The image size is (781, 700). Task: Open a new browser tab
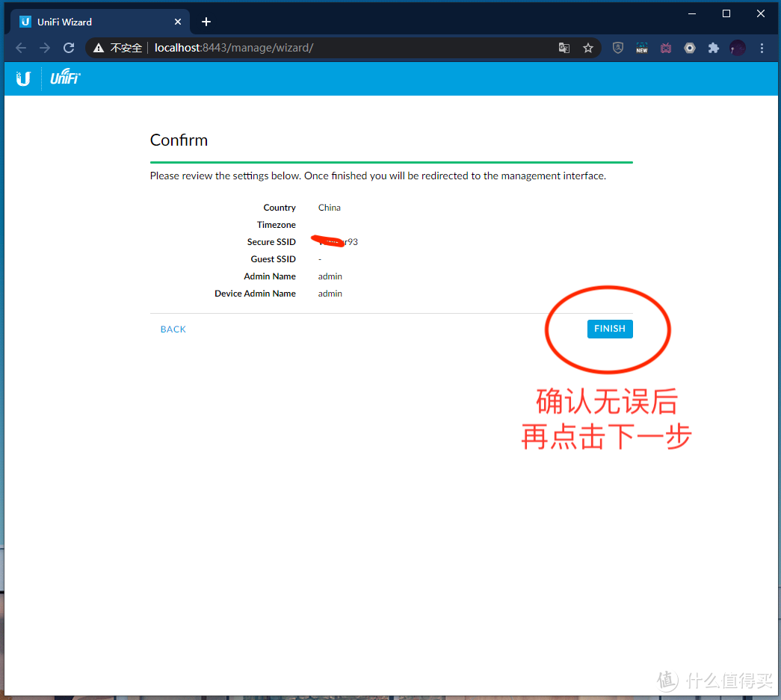pos(206,22)
